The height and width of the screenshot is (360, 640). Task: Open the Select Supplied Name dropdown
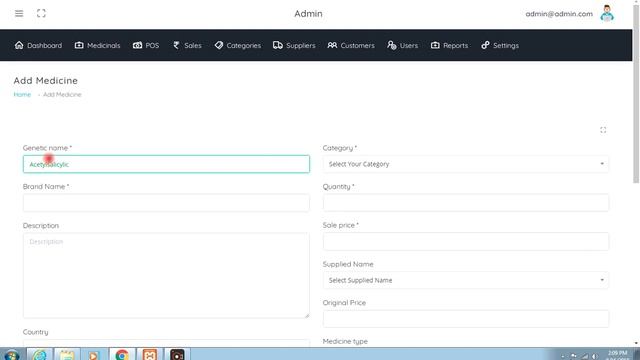(466, 280)
